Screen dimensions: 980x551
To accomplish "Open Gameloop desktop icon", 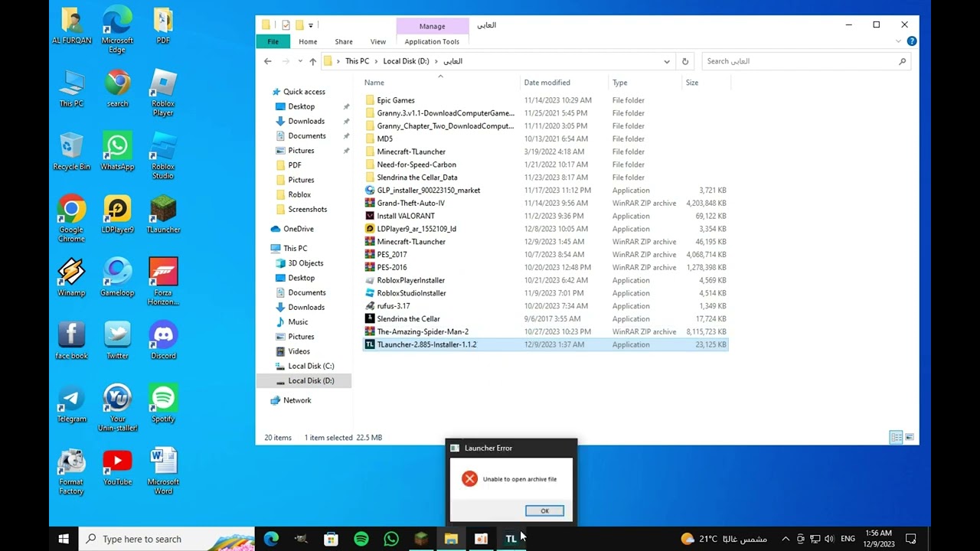I will [117, 277].
